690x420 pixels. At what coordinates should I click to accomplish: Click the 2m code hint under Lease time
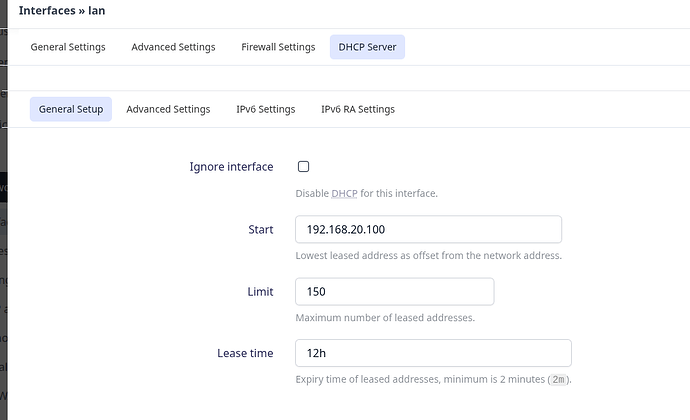[x=559, y=380]
